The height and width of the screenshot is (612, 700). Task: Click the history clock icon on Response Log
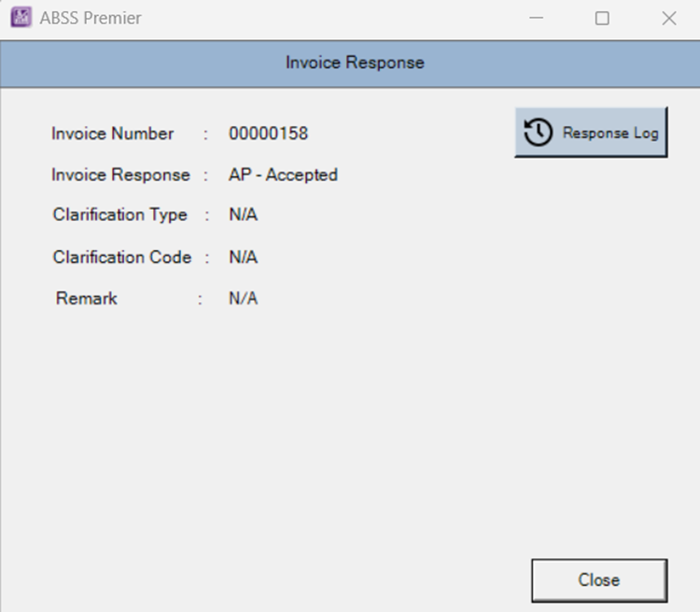539,133
